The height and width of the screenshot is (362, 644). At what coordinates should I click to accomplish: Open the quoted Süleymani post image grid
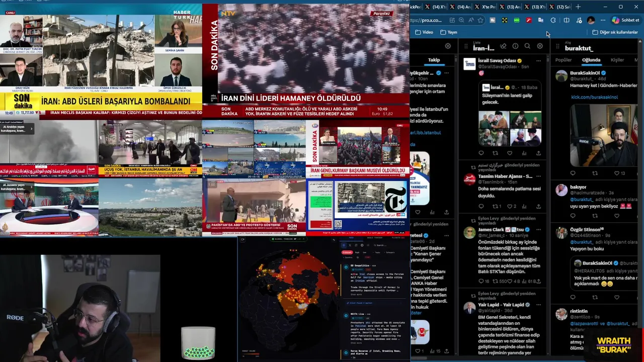point(510,129)
